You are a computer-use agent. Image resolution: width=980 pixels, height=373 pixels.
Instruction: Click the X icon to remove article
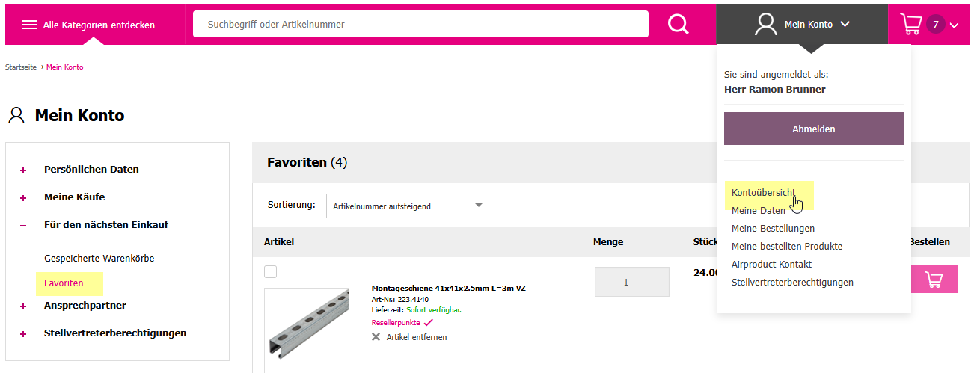(376, 337)
